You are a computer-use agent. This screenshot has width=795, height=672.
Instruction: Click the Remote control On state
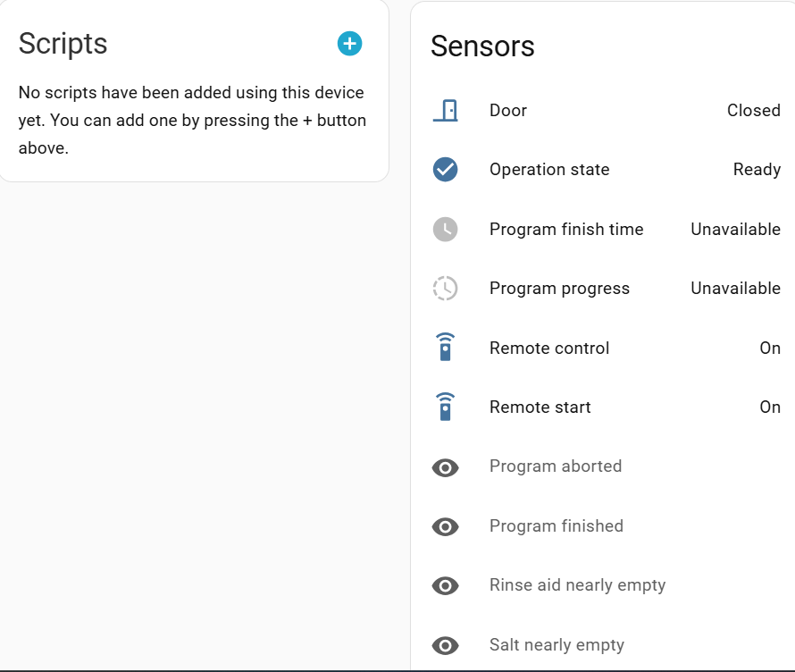pos(770,349)
